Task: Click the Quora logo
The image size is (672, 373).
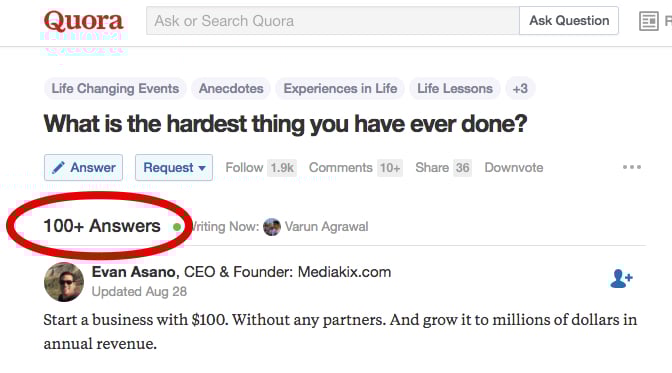Action: pyautogui.click(x=84, y=21)
